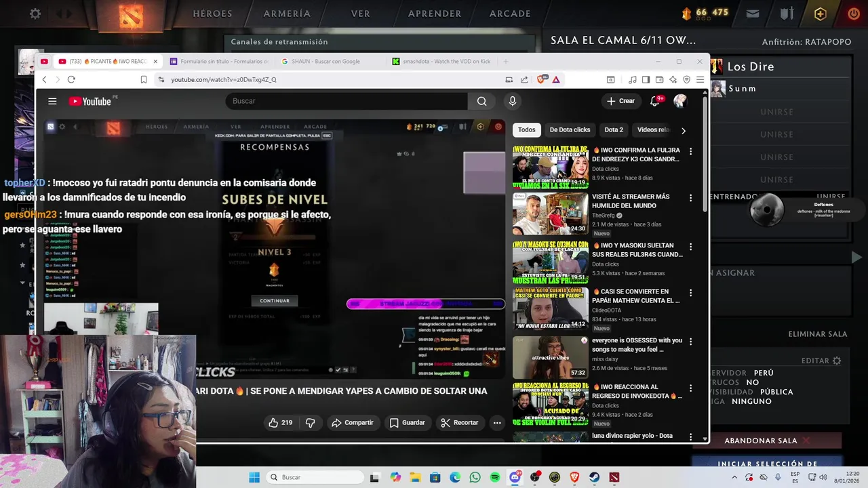Open the Dota 2 settings gear
The height and width of the screenshot is (488, 868).
pyautogui.click(x=35, y=14)
